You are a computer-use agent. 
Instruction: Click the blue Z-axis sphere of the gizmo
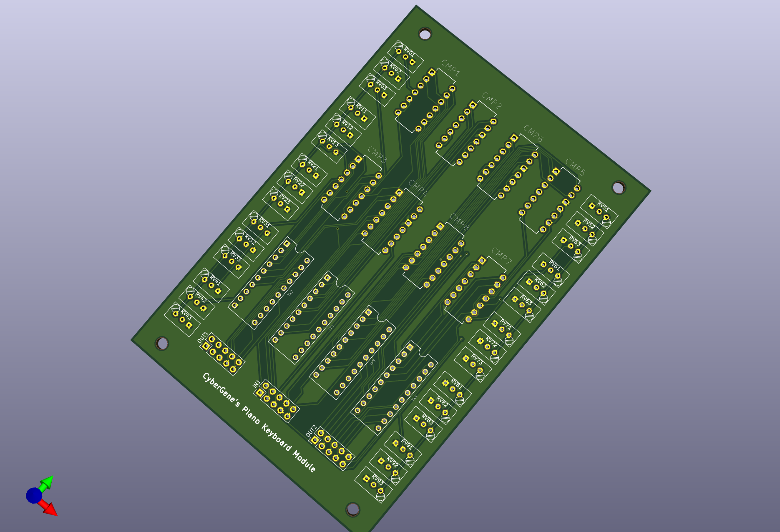tap(34, 495)
